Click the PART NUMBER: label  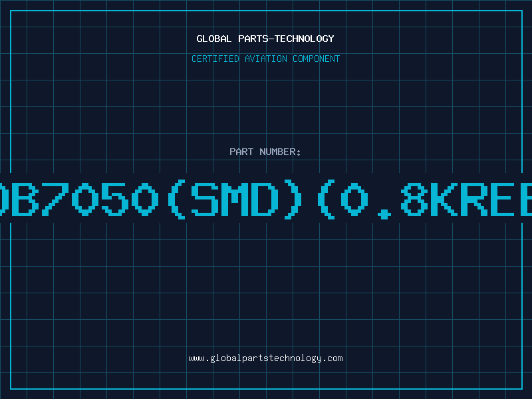click(x=265, y=152)
